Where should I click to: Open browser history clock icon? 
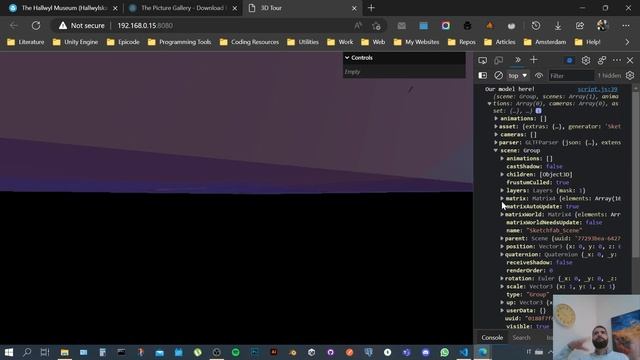(536, 25)
